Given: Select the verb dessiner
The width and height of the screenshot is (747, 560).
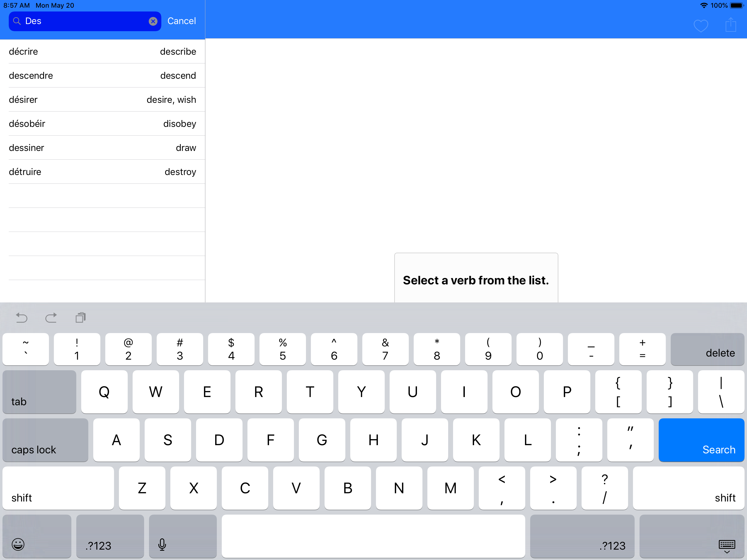Looking at the screenshot, I should (102, 148).
